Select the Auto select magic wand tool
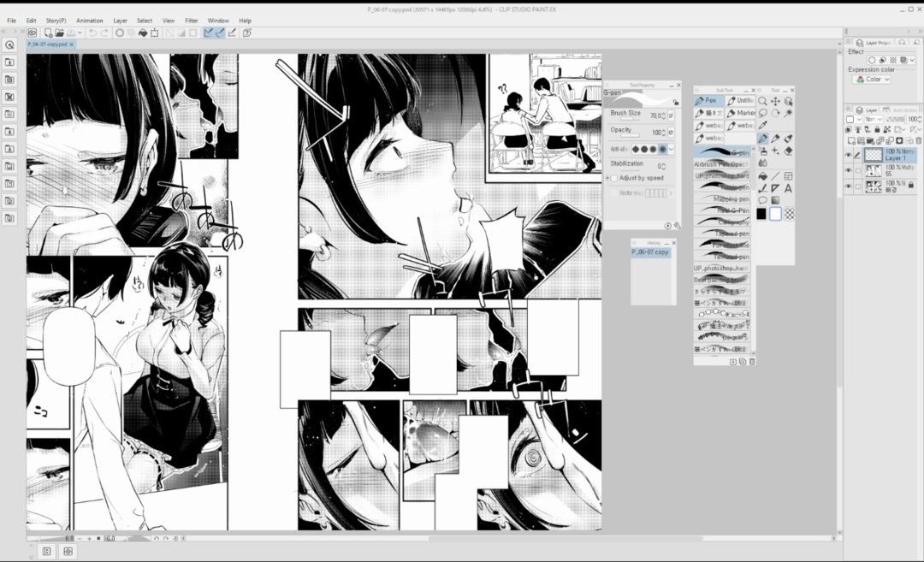Screen dimensions: 924x562 789,113
